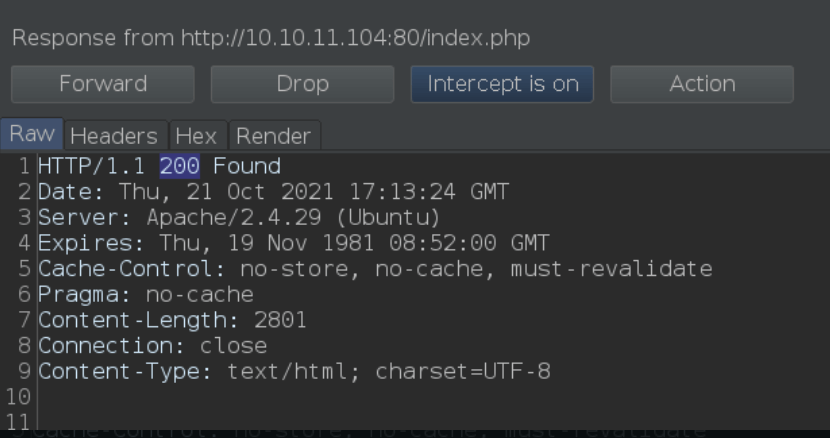Click the Connection close header line
Image resolution: width=830 pixels, height=438 pixels.
tap(152, 346)
